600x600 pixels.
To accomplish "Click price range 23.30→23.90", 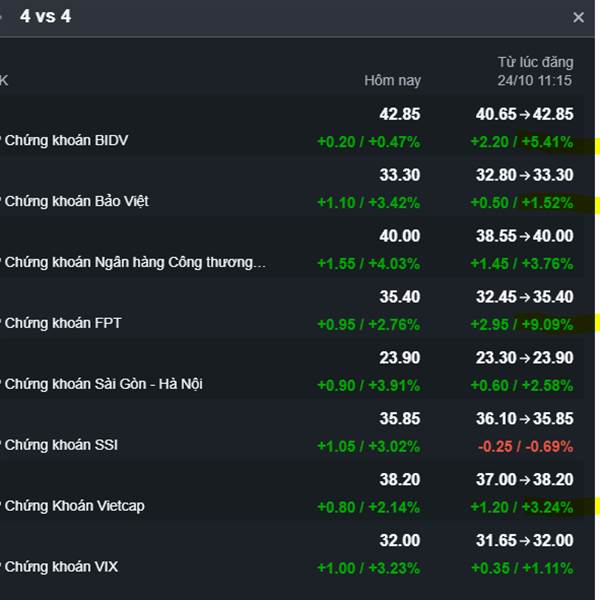I will 525,358.
